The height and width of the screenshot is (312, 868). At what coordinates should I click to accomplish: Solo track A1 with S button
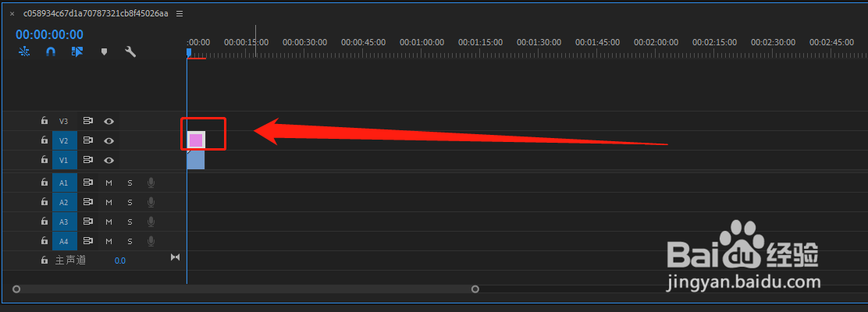130,183
